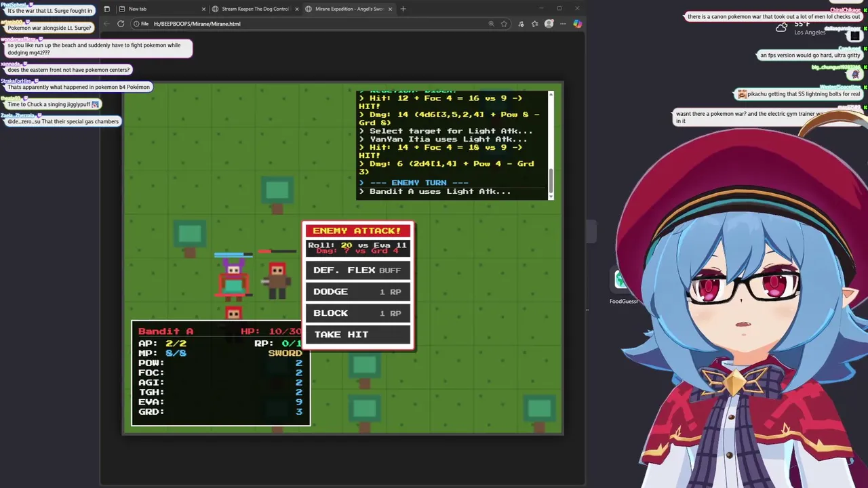The width and height of the screenshot is (868, 488).
Task: Click the combat log scrollbar
Action: 550,180
